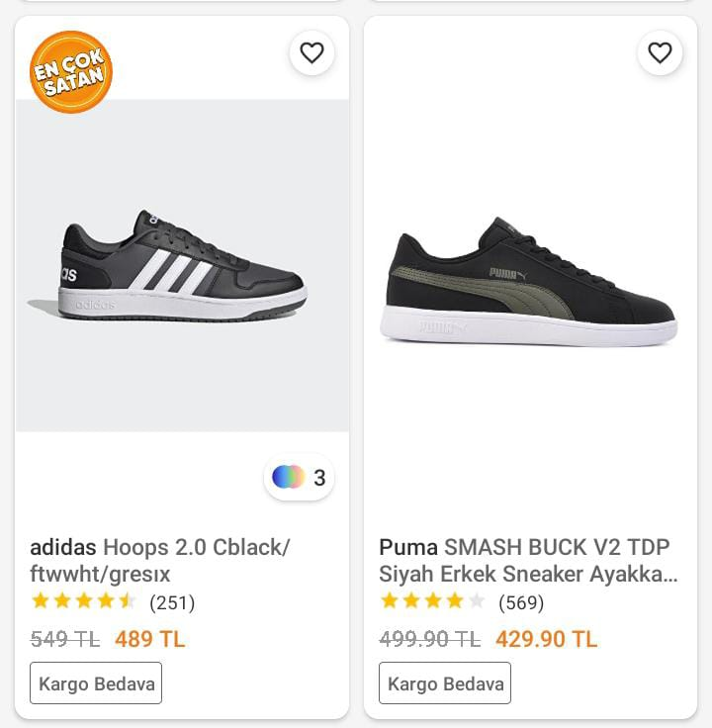Viewport: 712px width, 728px height.
Task: Open adidas Hoops 2.0 Cblack product title
Action: pyautogui.click(x=160, y=560)
